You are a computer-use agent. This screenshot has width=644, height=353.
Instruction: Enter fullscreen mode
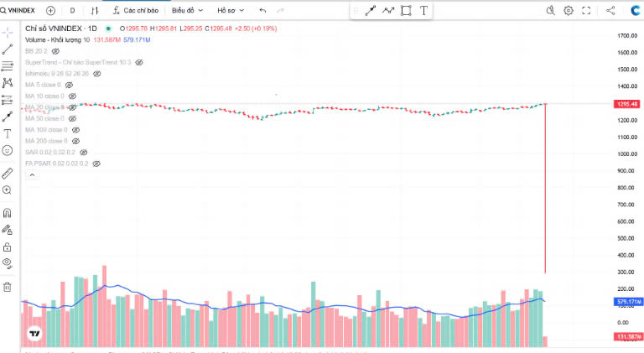pyautogui.click(x=586, y=11)
